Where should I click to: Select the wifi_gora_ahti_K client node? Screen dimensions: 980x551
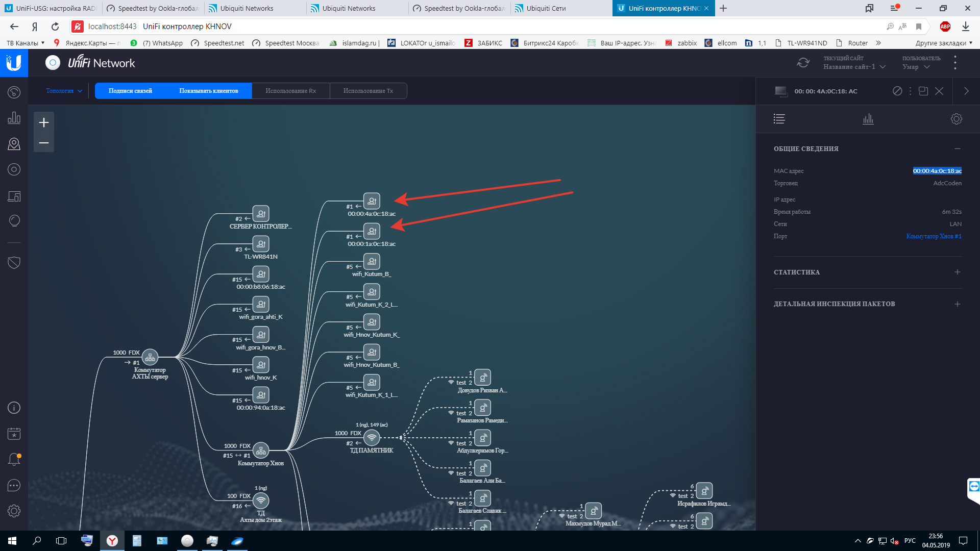pos(261,304)
